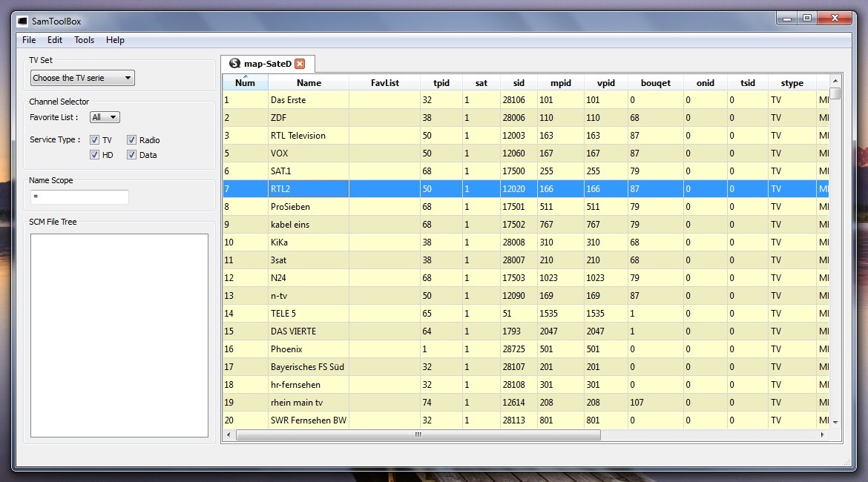Uncheck the TV service type checkbox
This screenshot has height=482, width=868.
coord(94,140)
